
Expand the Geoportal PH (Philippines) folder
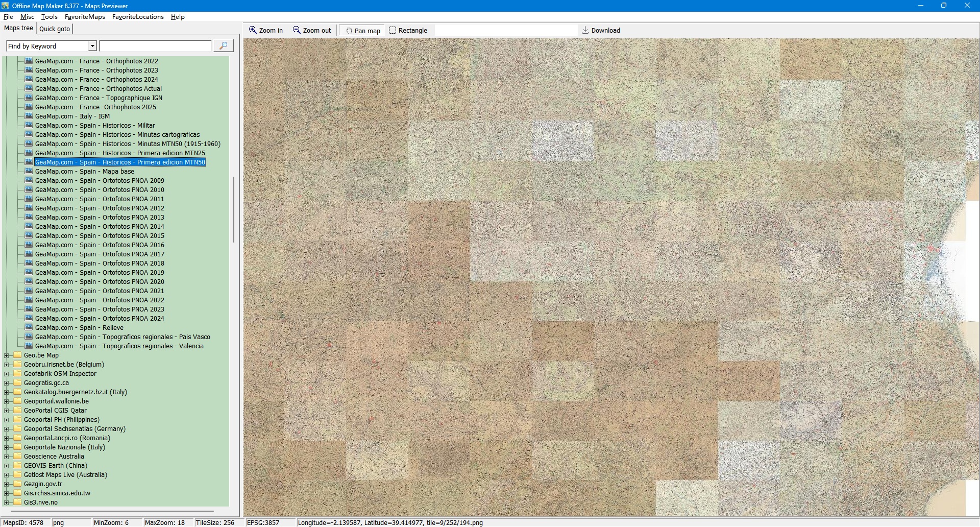(7, 420)
